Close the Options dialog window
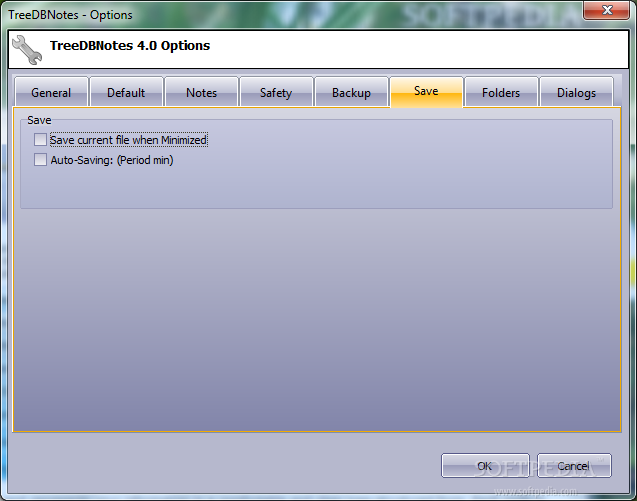The height and width of the screenshot is (501, 637). (606, 10)
